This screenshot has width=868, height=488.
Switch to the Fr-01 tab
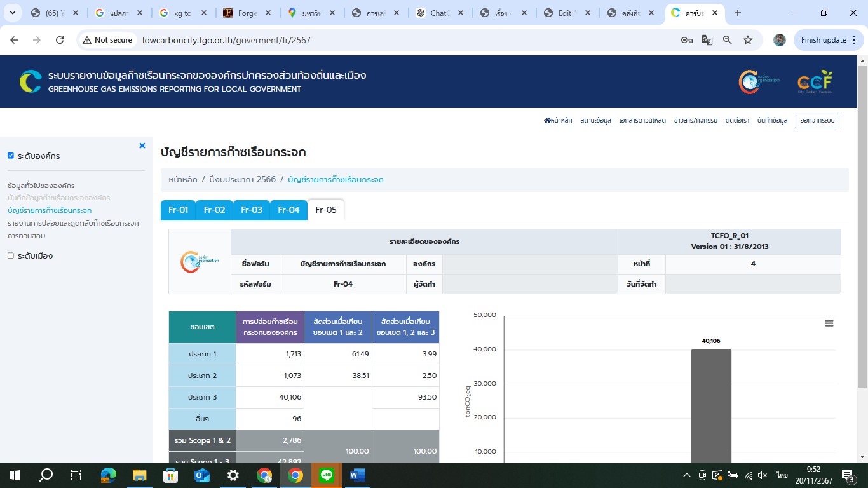(179, 210)
